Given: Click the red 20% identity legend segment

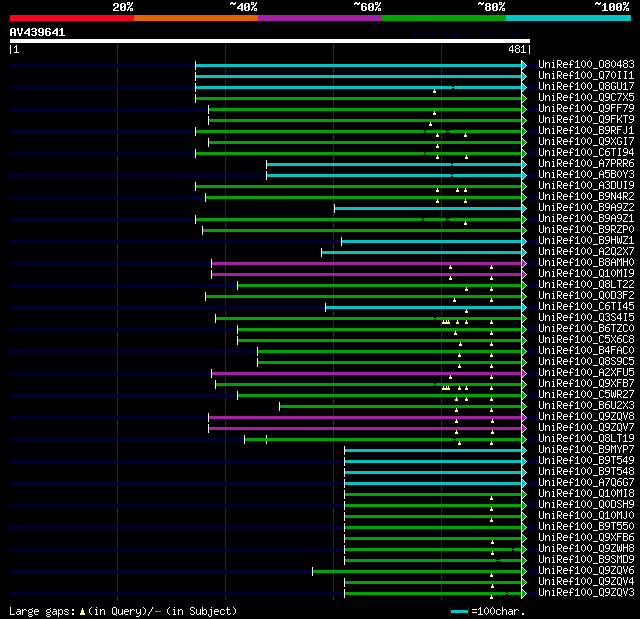Looking at the screenshot, I should (72, 18).
